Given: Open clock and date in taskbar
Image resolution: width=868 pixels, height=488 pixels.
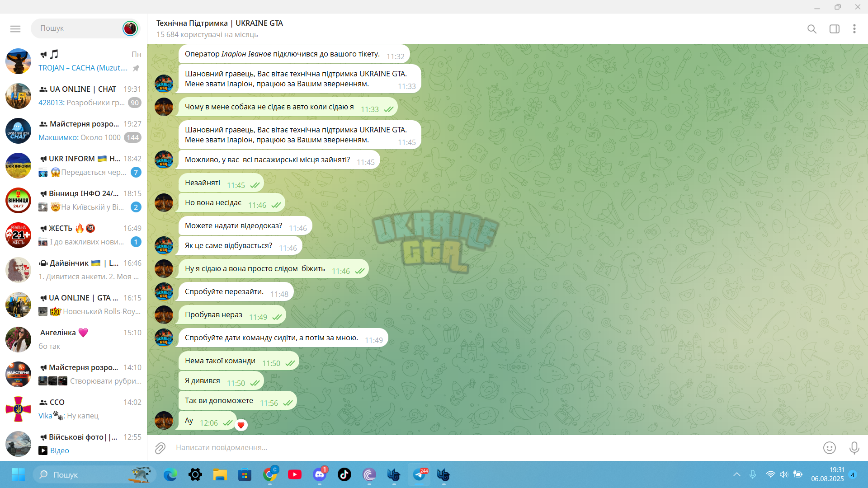Looking at the screenshot, I should click(x=827, y=474).
